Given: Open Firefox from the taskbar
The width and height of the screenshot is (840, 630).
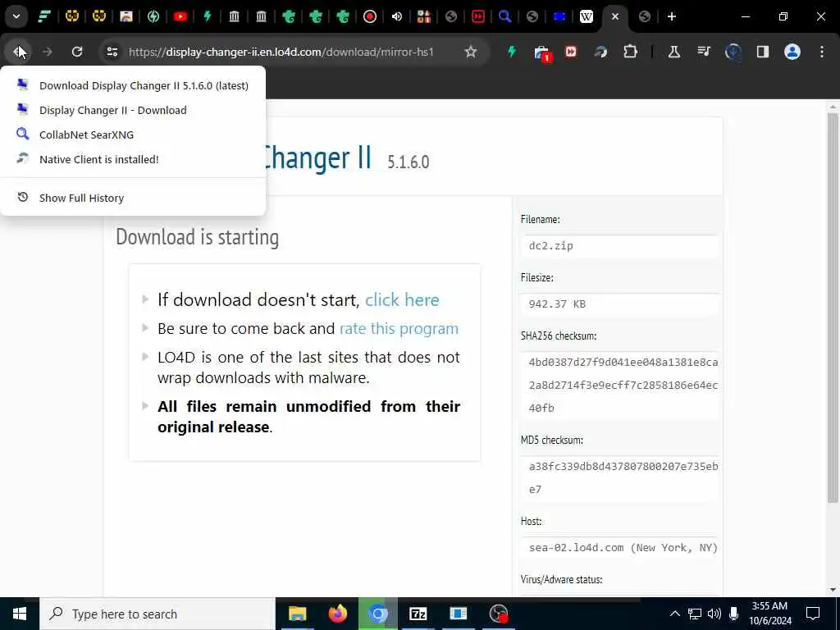Looking at the screenshot, I should pos(337,614).
